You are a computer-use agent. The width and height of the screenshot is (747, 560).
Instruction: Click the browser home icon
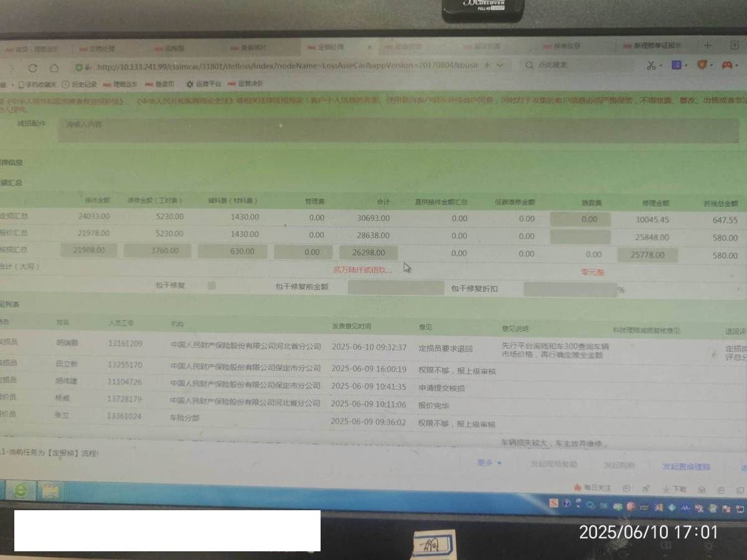pos(54,68)
